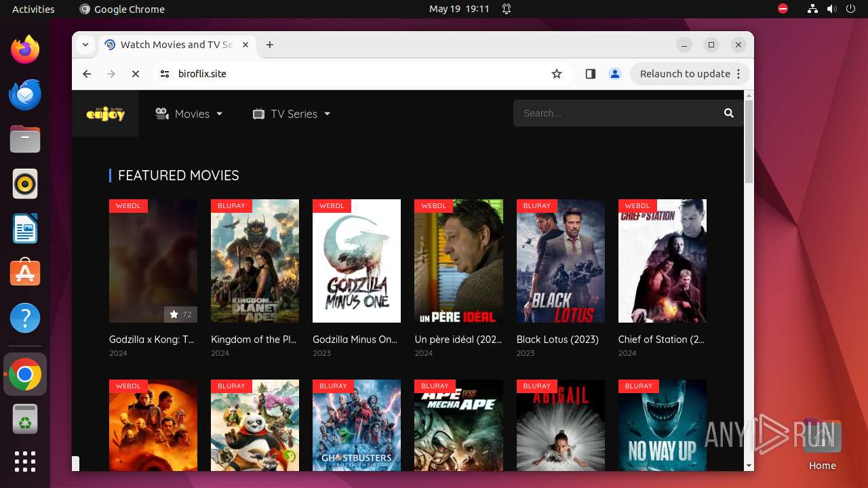View site information icon in address bar

click(x=165, y=74)
